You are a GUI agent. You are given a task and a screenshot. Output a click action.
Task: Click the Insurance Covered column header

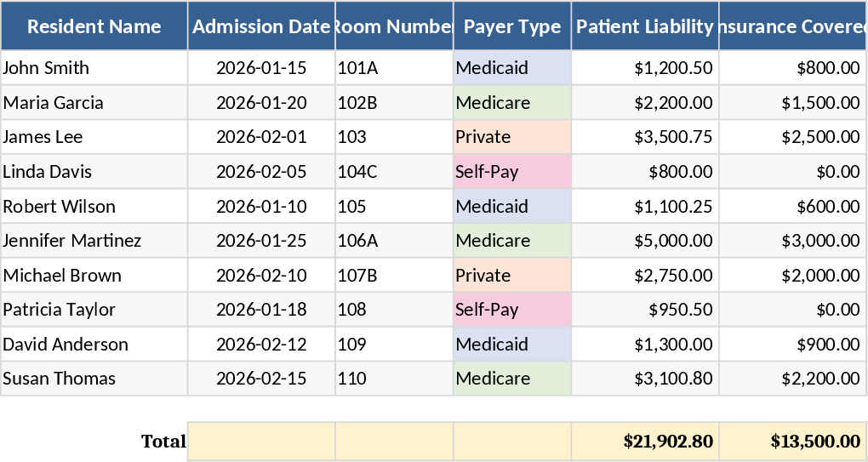coord(792,26)
